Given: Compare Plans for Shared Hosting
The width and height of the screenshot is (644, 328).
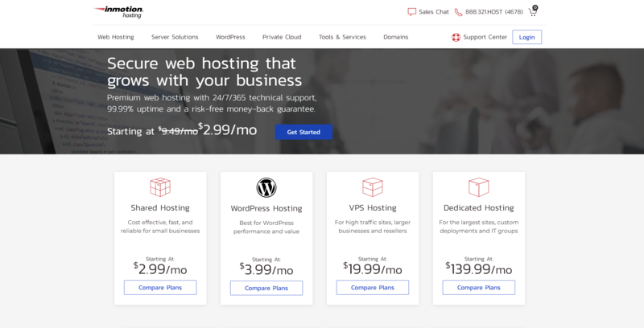Looking at the screenshot, I should click(160, 288).
